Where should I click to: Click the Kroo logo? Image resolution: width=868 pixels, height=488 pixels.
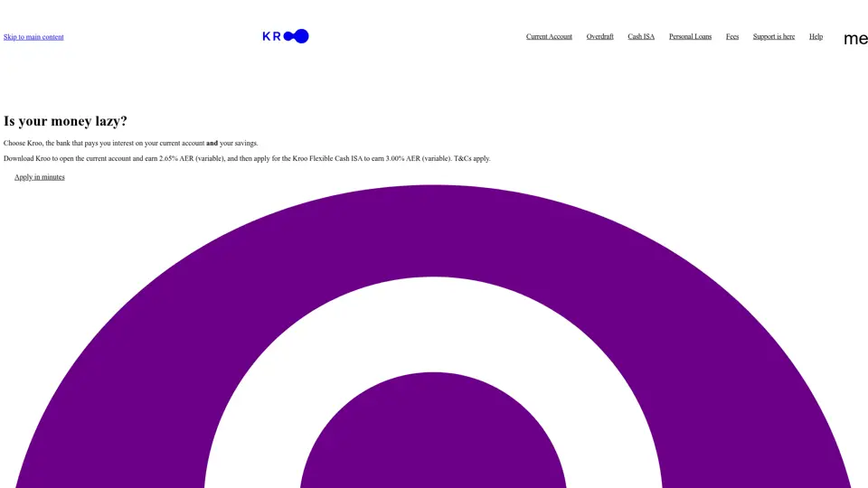[286, 36]
